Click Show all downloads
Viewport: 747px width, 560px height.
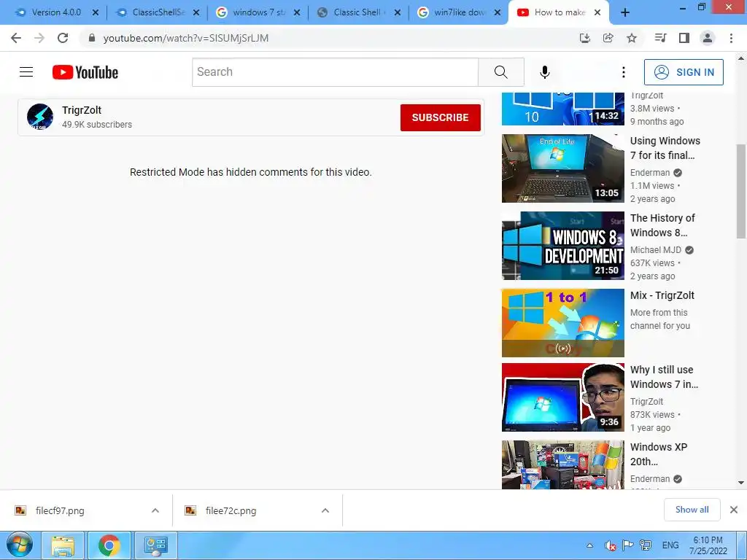point(692,510)
